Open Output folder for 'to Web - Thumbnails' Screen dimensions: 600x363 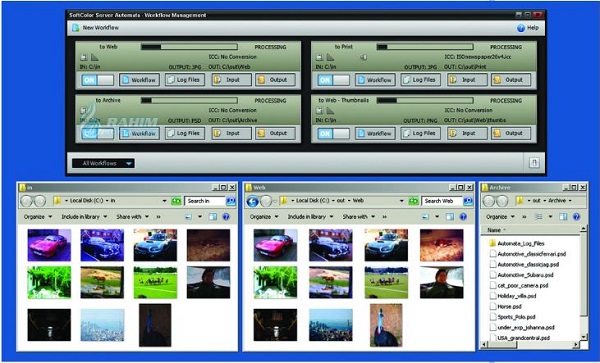click(511, 133)
